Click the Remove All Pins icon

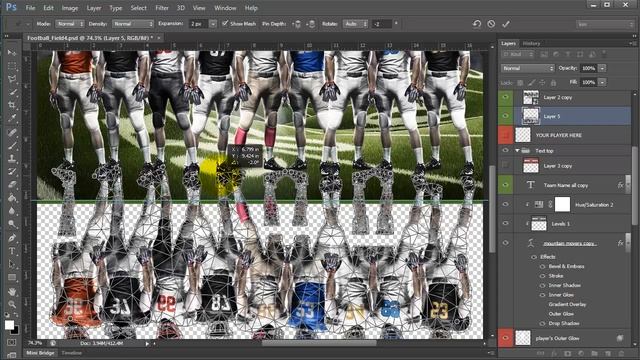click(476, 24)
